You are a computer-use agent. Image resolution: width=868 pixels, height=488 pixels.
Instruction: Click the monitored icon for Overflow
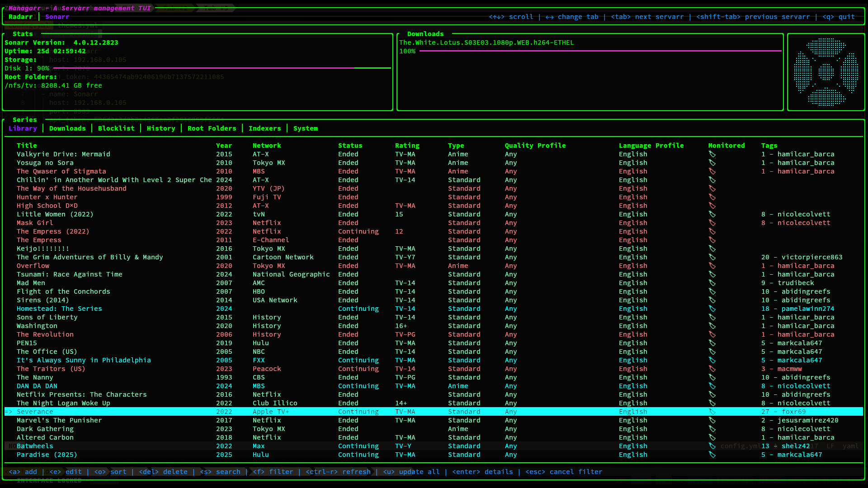712,266
